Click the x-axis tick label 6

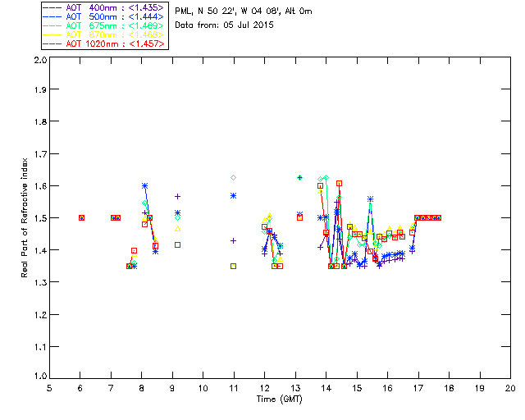(x=80, y=389)
